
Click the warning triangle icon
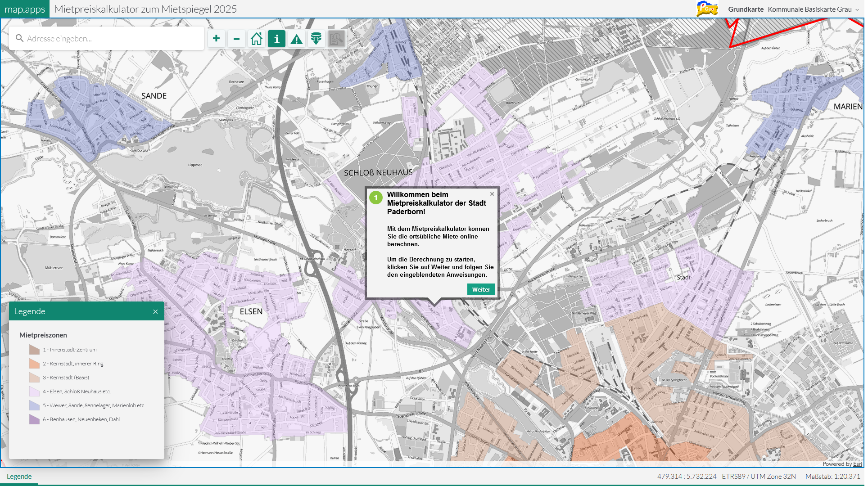click(296, 39)
